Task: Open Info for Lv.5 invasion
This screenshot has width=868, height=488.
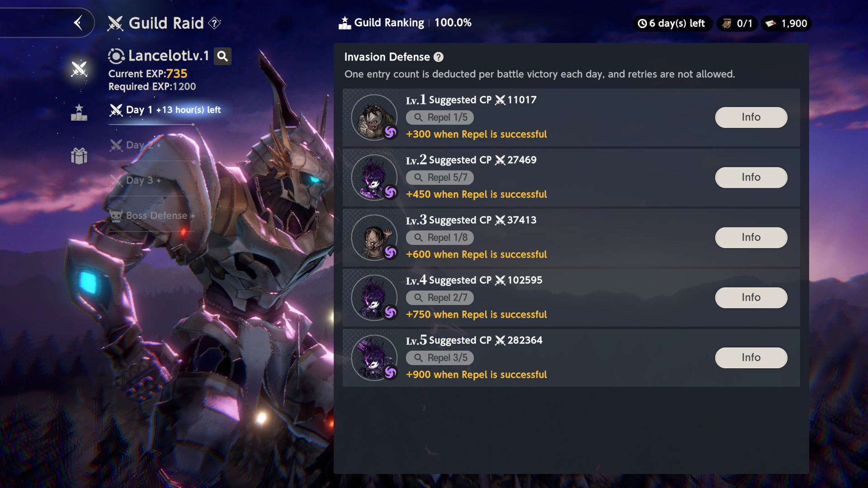Action: [x=751, y=358]
